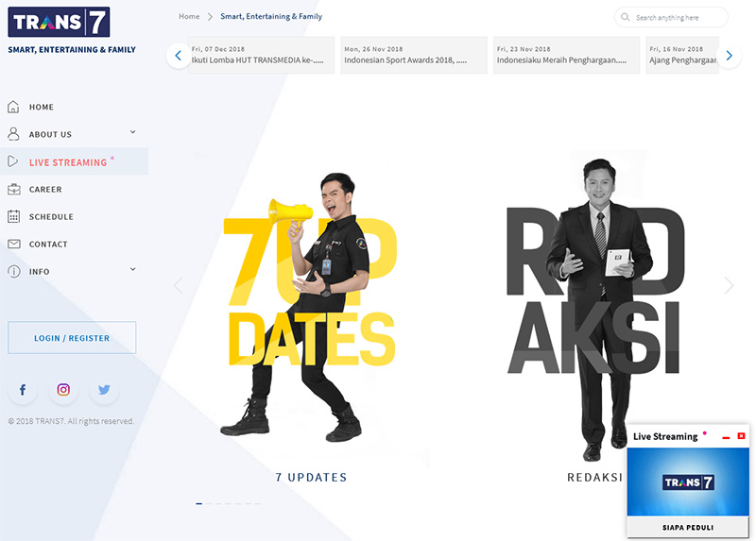
Task: Open news Ajang Penghargaan from 16 Nov
Action: pyautogui.click(x=682, y=55)
